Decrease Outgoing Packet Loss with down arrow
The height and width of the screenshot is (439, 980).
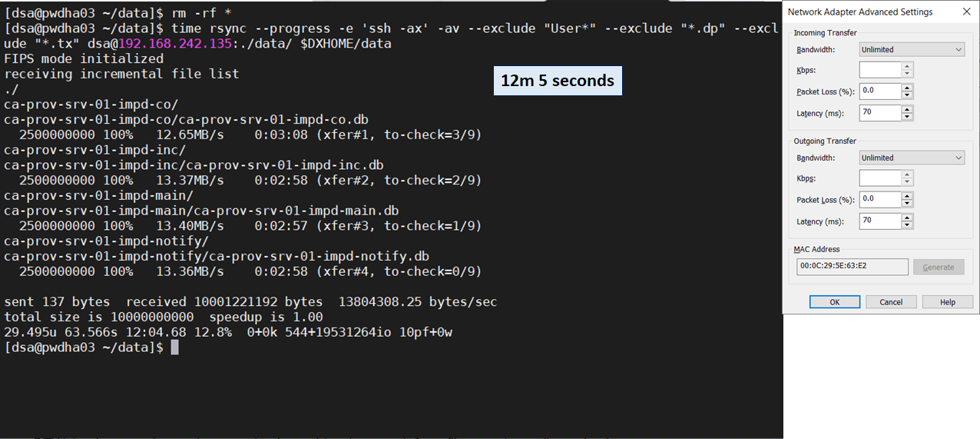tap(907, 204)
